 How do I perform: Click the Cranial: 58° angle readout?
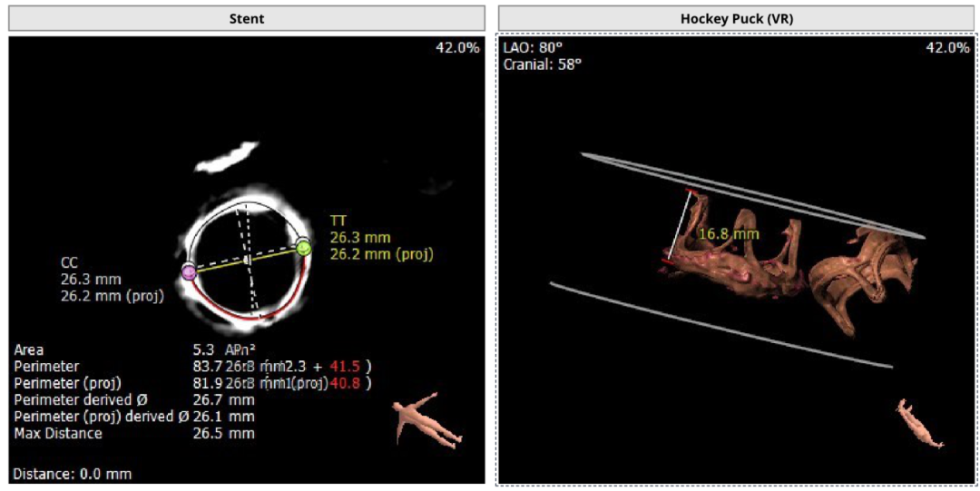coord(543,64)
